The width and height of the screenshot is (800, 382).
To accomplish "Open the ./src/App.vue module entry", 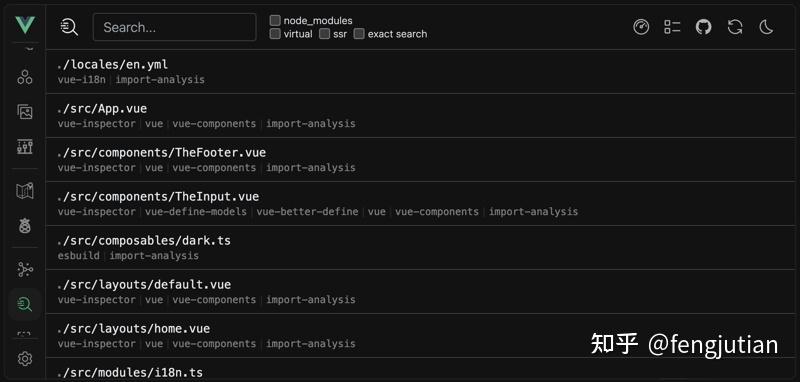I will tap(422, 115).
